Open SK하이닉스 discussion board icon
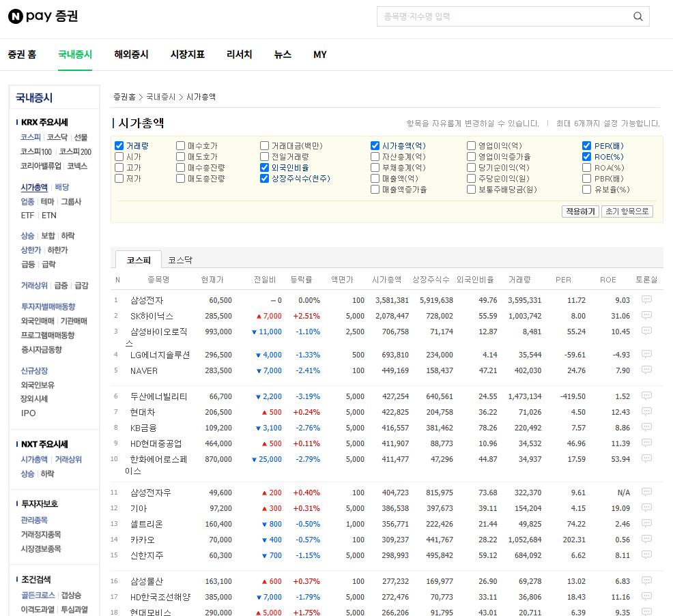Image resolution: width=673 pixels, height=616 pixels. click(646, 316)
